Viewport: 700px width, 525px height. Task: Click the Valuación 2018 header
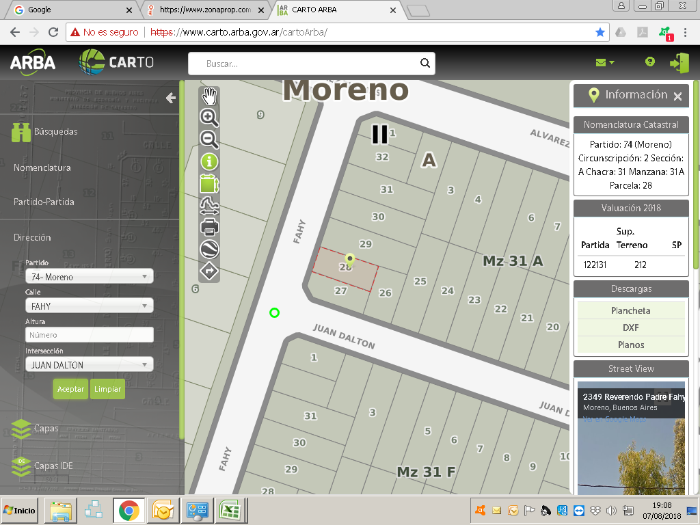click(631, 208)
